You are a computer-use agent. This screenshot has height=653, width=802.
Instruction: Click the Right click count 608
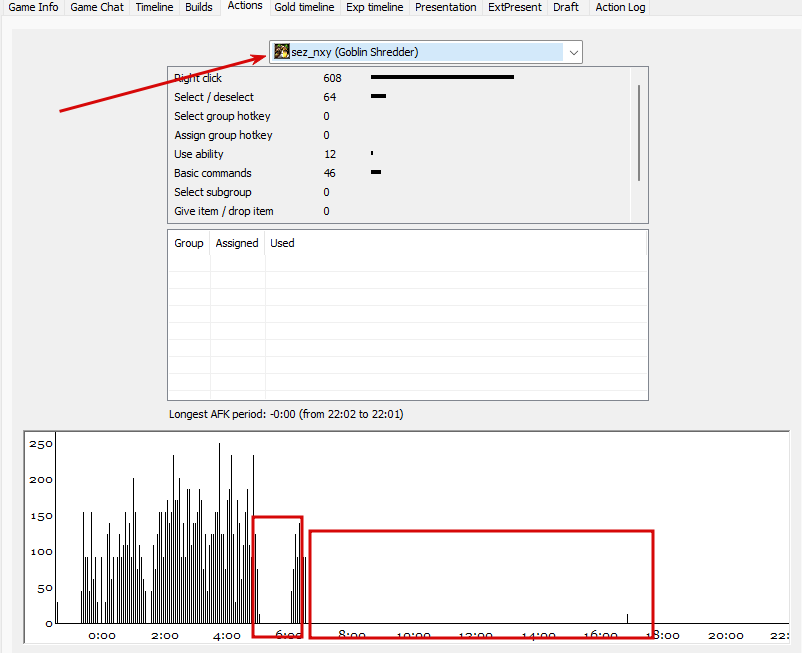point(332,78)
